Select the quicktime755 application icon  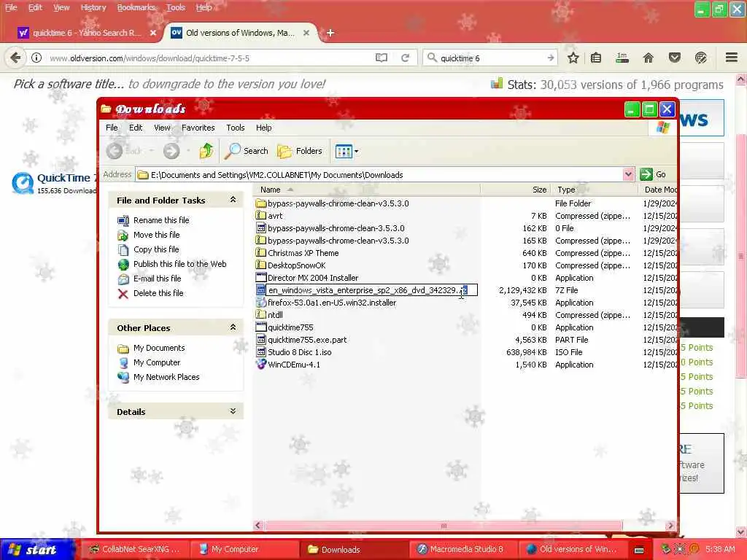pyautogui.click(x=260, y=327)
